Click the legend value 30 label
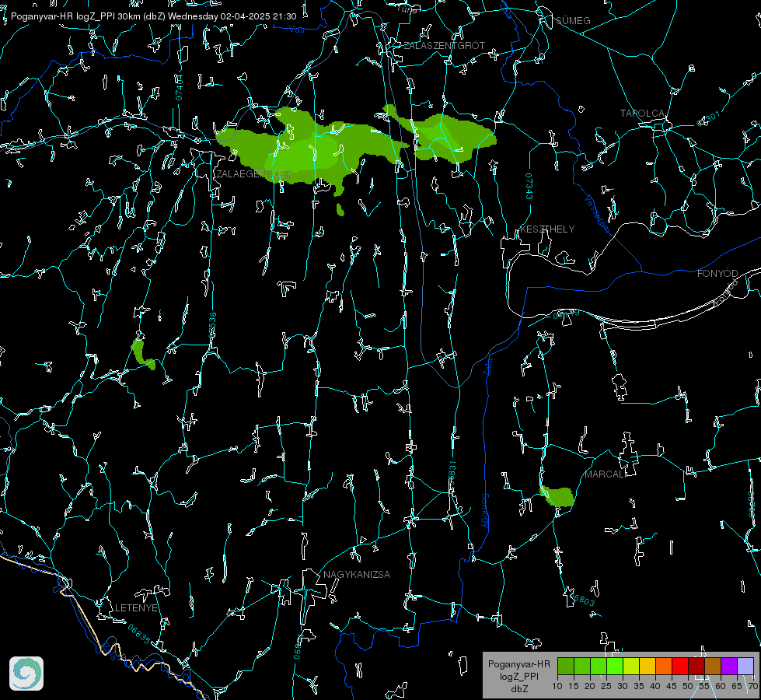The image size is (761, 700). coord(623,686)
